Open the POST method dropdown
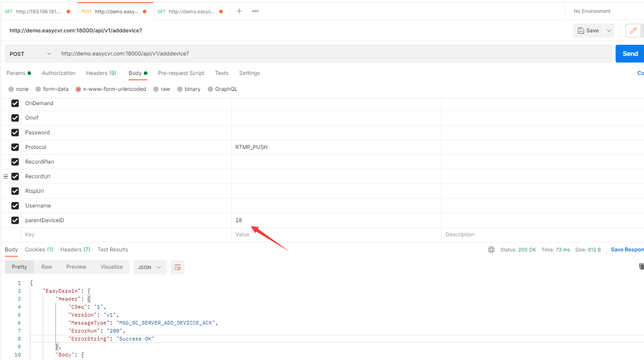The image size is (644, 360). pos(31,54)
